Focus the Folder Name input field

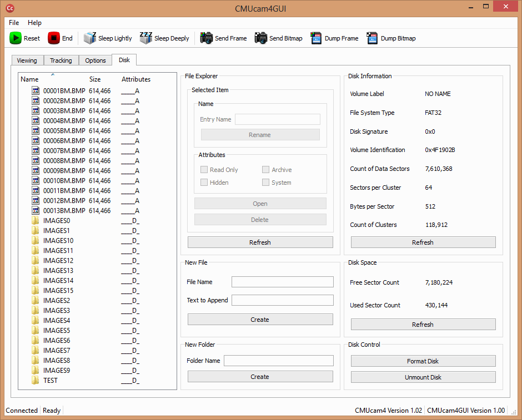tap(279, 361)
